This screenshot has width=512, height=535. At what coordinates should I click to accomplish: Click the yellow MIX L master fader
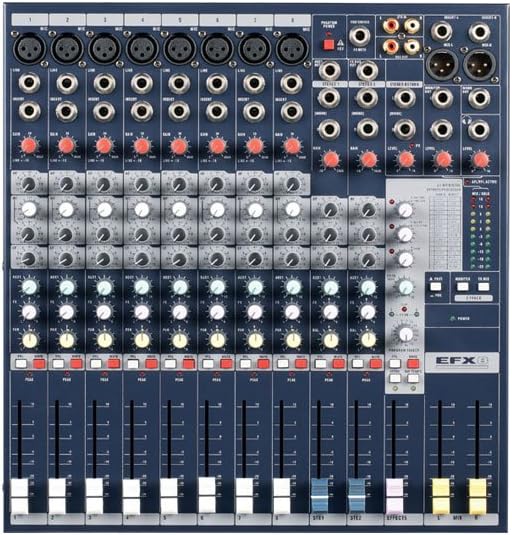441,496
